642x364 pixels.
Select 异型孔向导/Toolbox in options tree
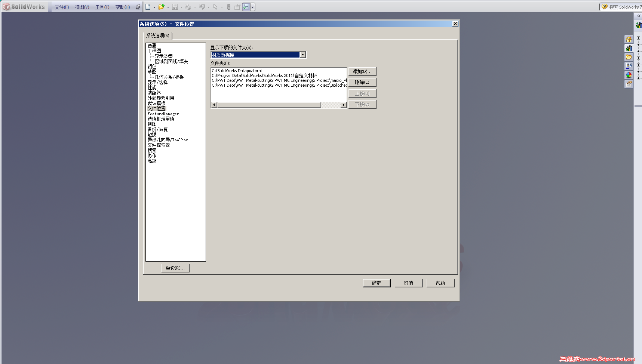[x=168, y=140]
